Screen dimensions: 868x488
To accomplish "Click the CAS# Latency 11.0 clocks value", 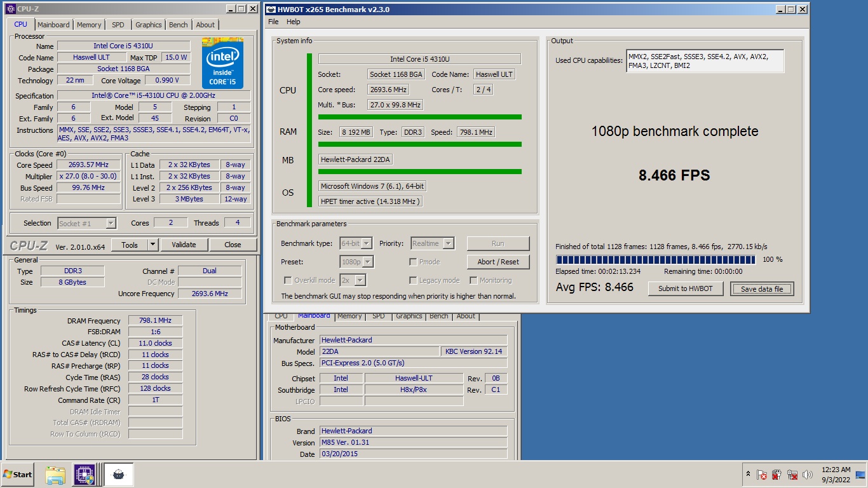I will click(x=156, y=343).
